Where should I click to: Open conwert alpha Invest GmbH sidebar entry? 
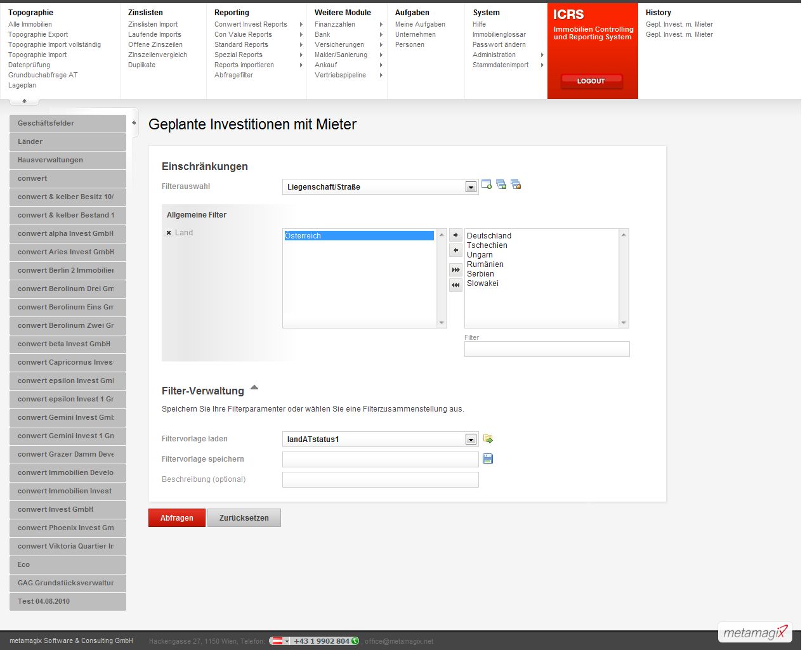(x=68, y=233)
